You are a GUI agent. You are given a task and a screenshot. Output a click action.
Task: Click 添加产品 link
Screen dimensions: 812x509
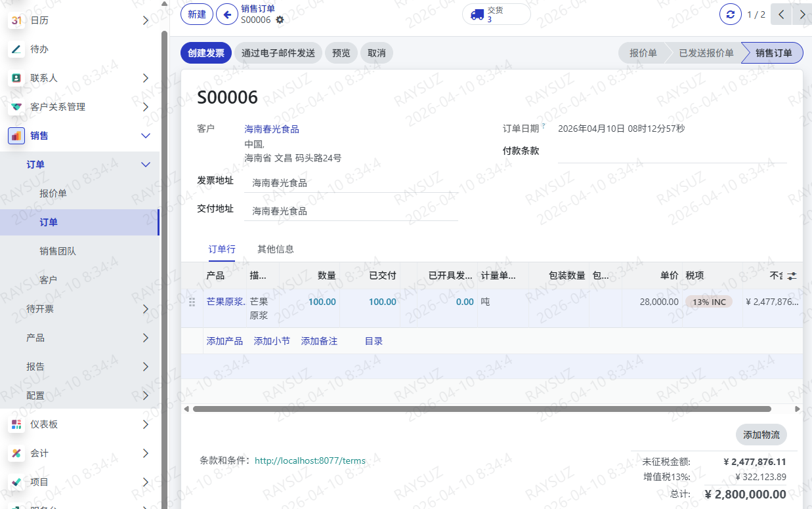(x=224, y=341)
